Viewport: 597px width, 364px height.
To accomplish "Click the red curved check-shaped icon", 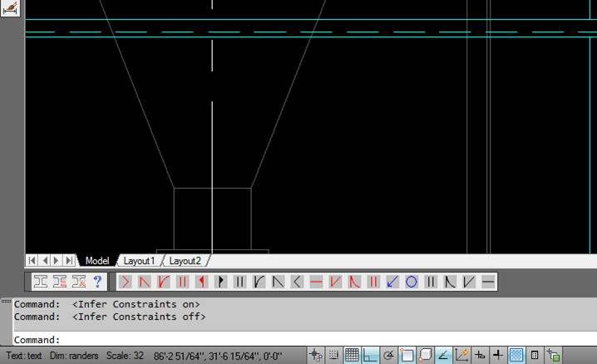I will [164, 282].
